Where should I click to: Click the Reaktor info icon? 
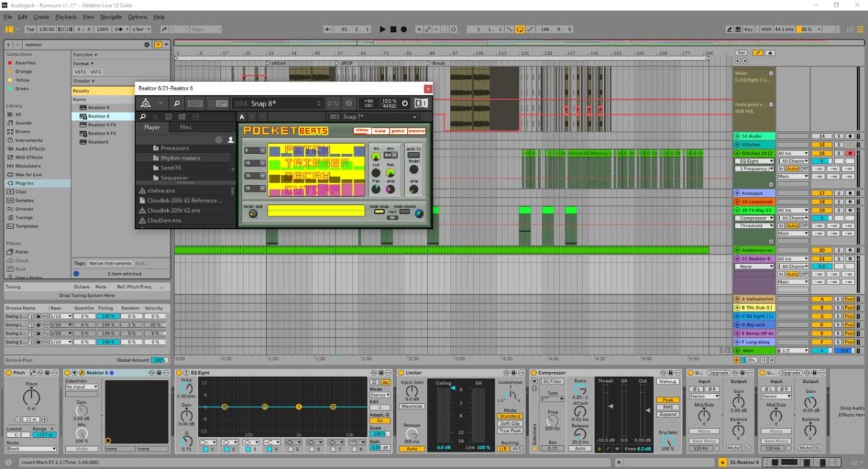point(348,103)
